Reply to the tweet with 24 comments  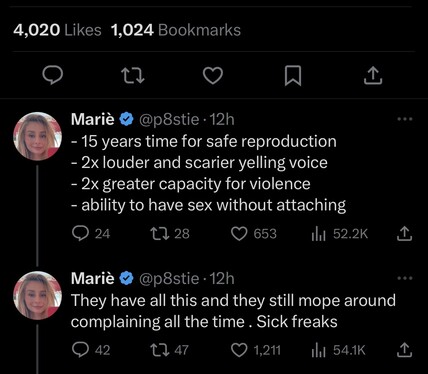(x=91, y=234)
